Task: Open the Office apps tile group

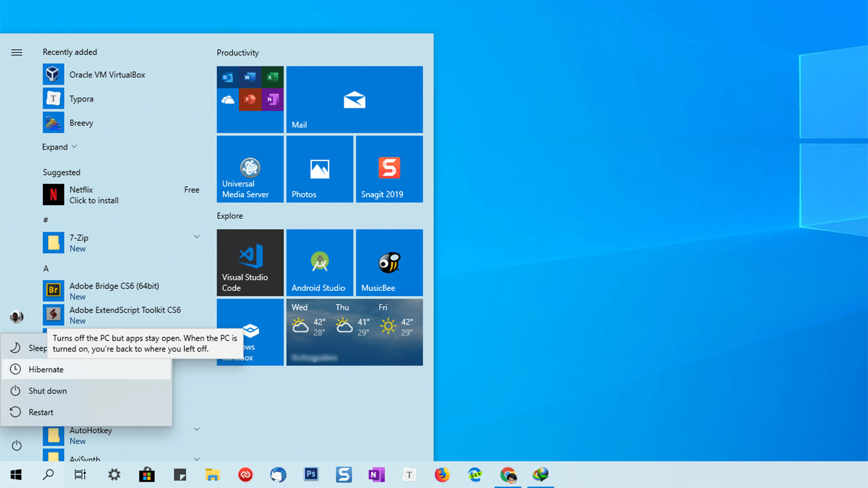Action: (x=250, y=99)
